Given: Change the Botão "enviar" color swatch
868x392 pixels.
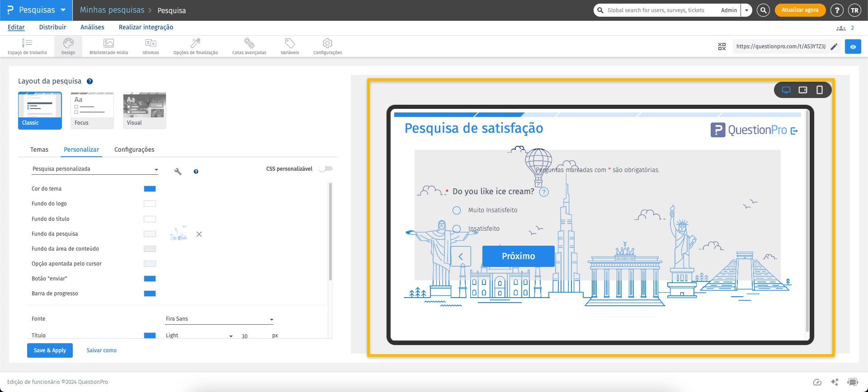Looking at the screenshot, I should 150,279.
